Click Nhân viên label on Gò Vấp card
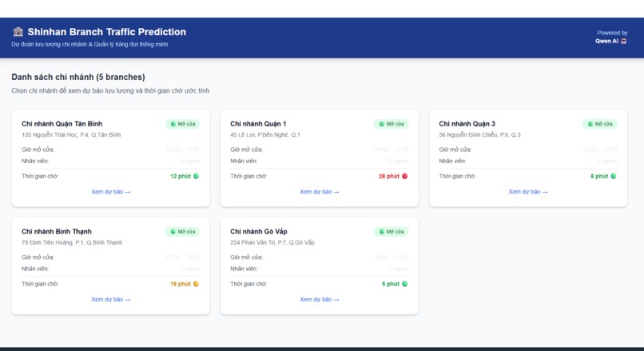Screen dimensions: 644x351 [x=244, y=269]
